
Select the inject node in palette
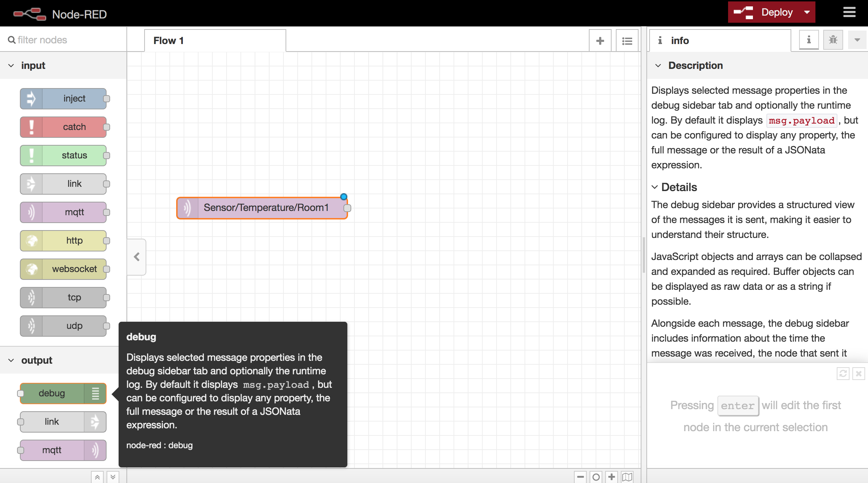(63, 98)
